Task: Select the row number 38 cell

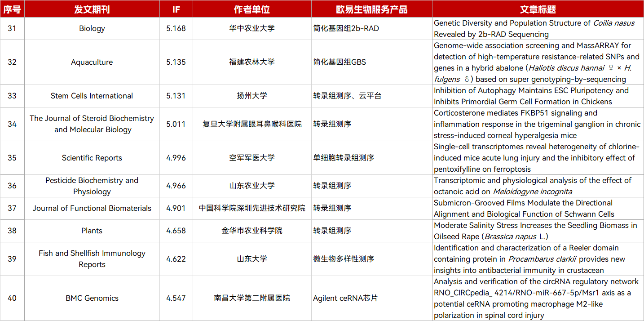Action: coord(12,231)
